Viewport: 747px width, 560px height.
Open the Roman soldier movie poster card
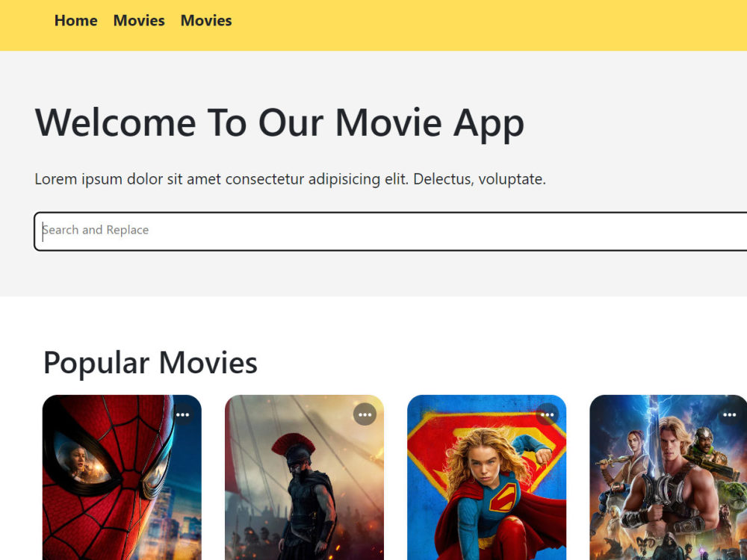pyautogui.click(x=305, y=478)
